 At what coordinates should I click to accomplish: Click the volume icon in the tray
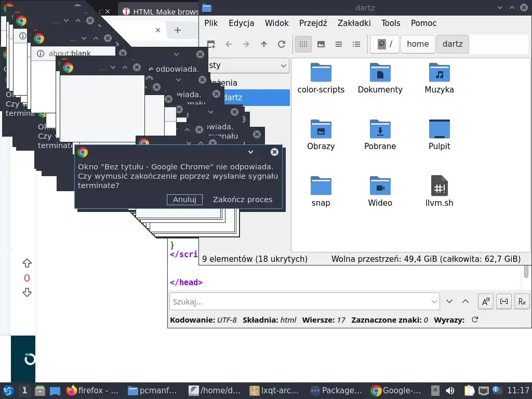(450, 391)
